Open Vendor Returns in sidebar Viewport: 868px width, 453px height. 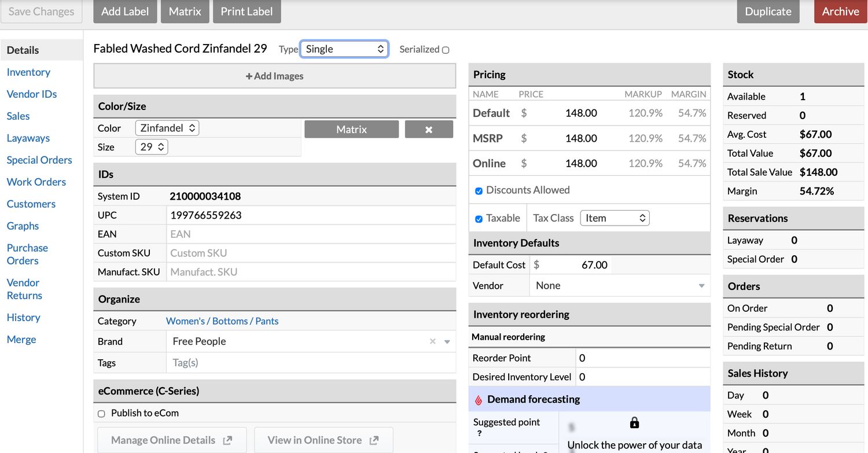[24, 289]
